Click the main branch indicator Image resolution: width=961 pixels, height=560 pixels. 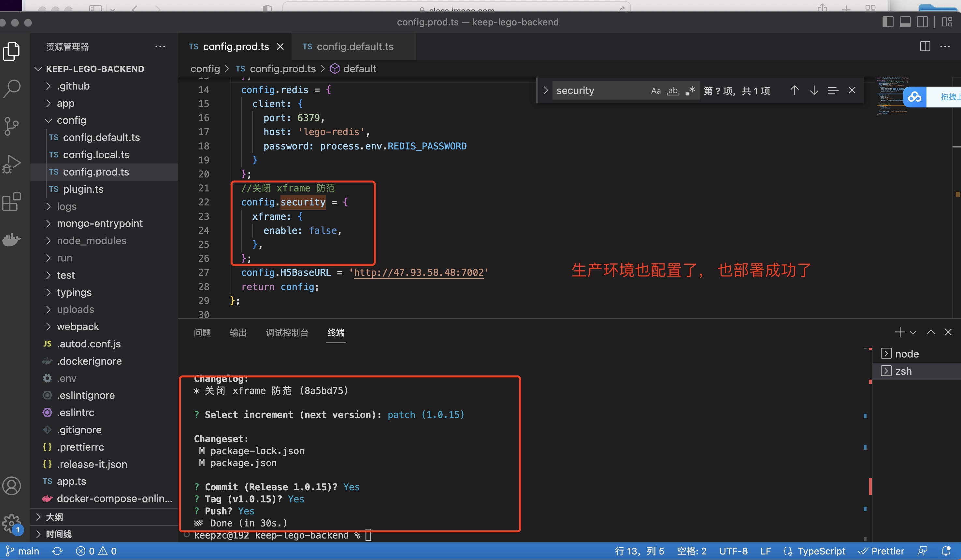[x=22, y=551]
